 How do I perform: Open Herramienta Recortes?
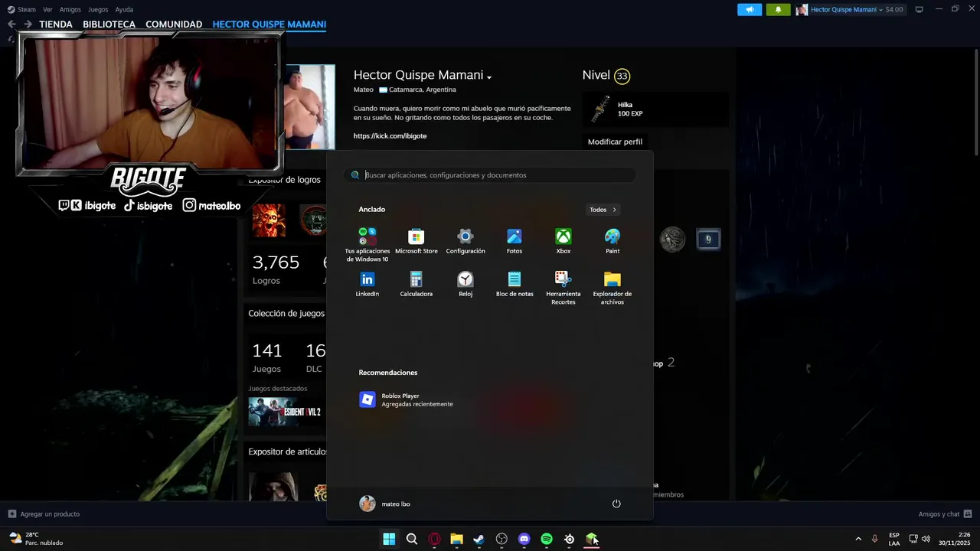coord(563,288)
